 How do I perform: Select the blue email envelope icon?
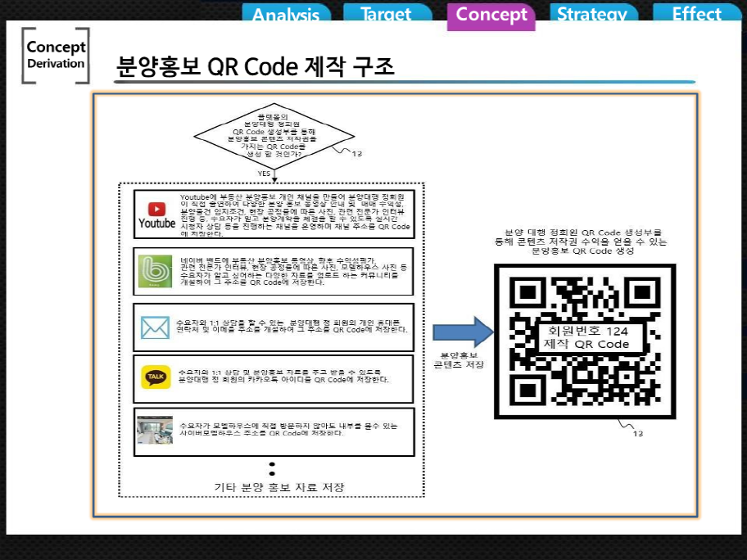155,327
